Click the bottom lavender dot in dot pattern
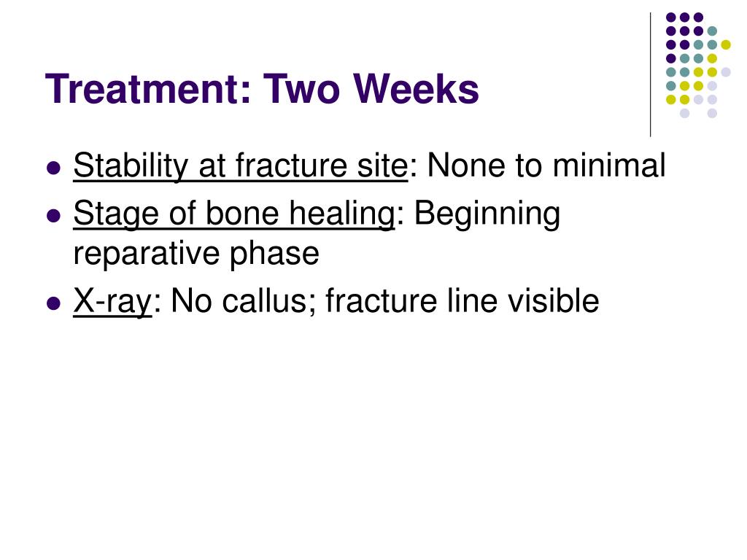The width and height of the screenshot is (747, 560). (x=684, y=113)
